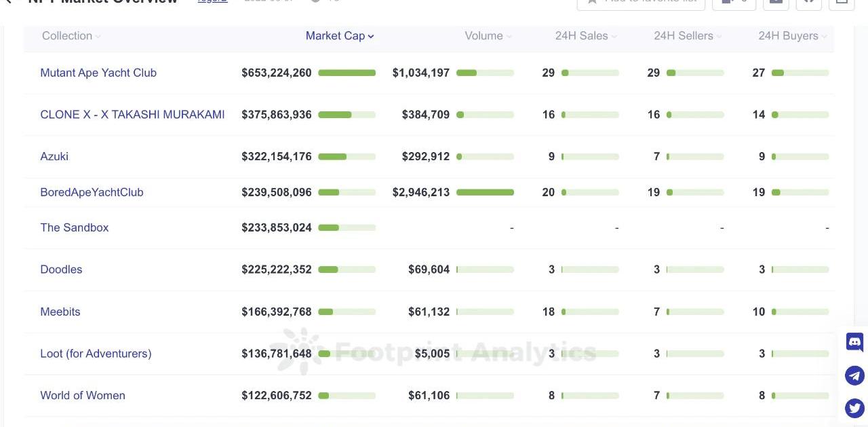The image size is (868, 427).
Task: Select volume value $384,709
Action: pos(426,115)
